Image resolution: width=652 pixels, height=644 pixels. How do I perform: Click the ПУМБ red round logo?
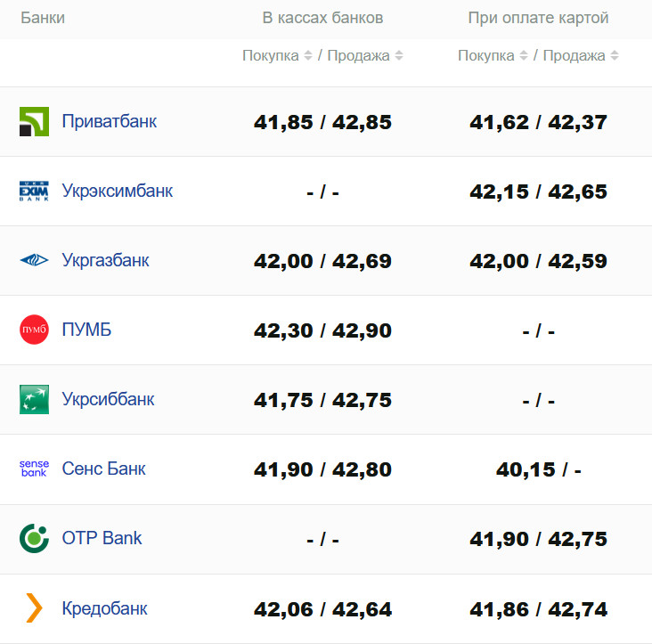(x=34, y=330)
